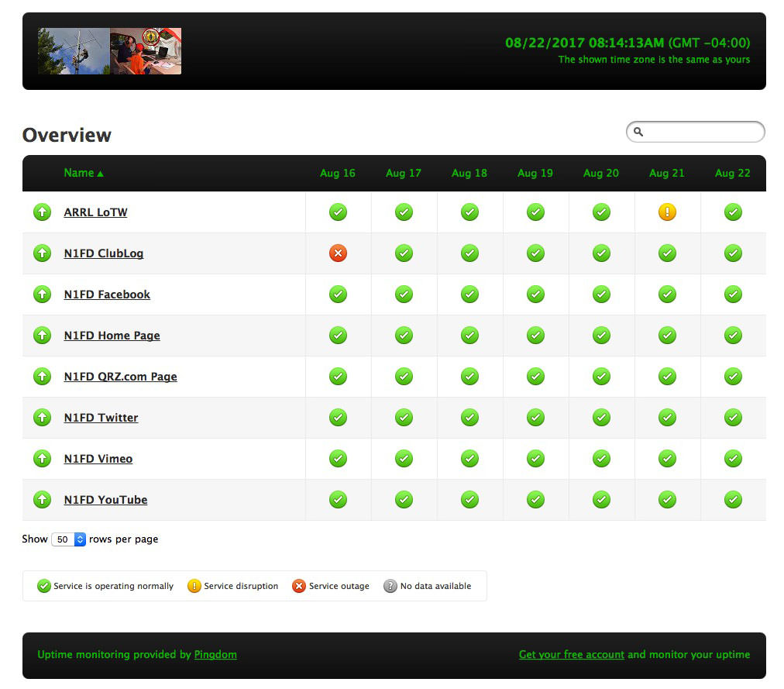Click the N1FD Home Page up status icon
The width and height of the screenshot is (784, 689).
pos(42,336)
